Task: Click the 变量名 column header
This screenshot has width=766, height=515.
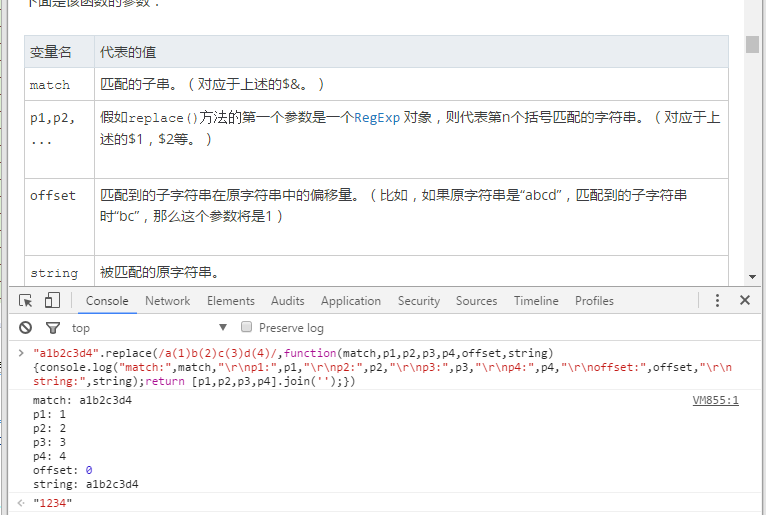Action: (x=60, y=51)
